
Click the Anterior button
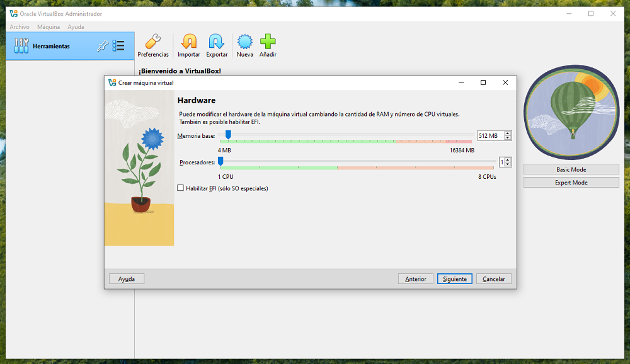[x=416, y=278]
